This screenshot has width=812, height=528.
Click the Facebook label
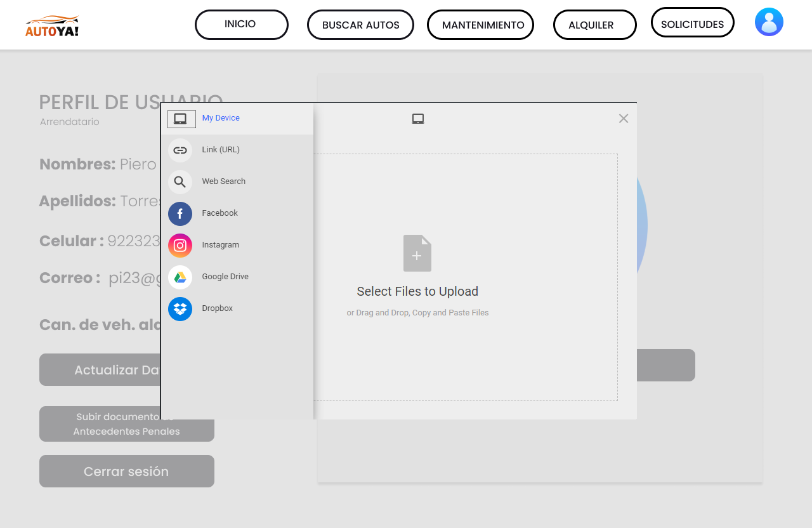coord(220,213)
